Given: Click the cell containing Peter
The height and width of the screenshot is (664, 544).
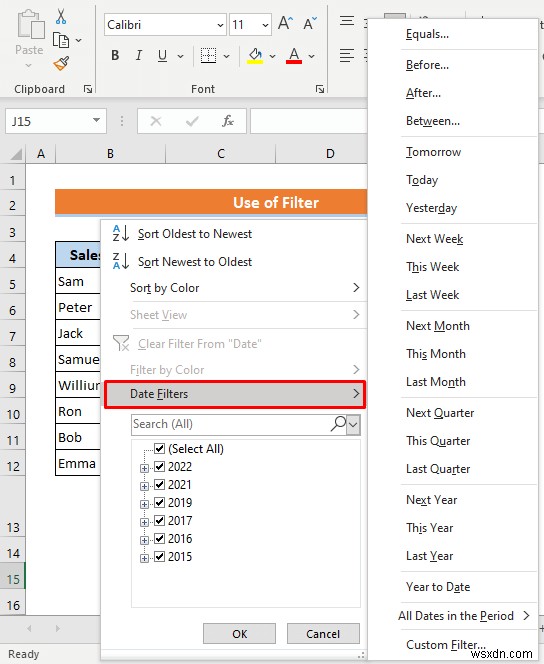Looking at the screenshot, I should pyautogui.click(x=78, y=307).
